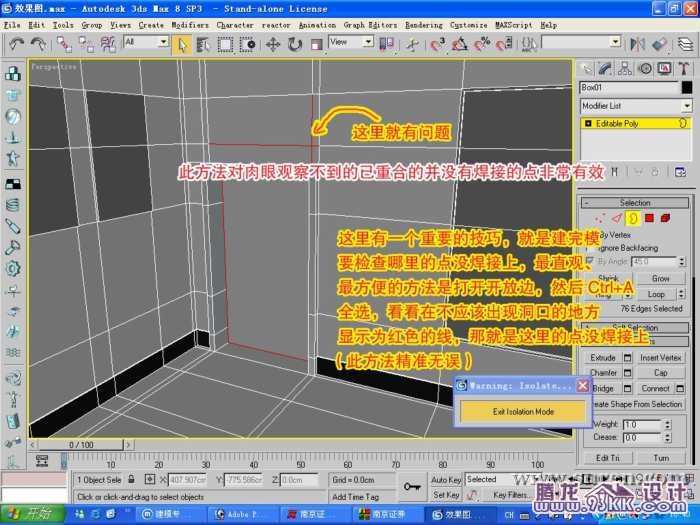Toggle the Window/Crossing selection mode
The image size is (700, 525).
[x=247, y=45]
